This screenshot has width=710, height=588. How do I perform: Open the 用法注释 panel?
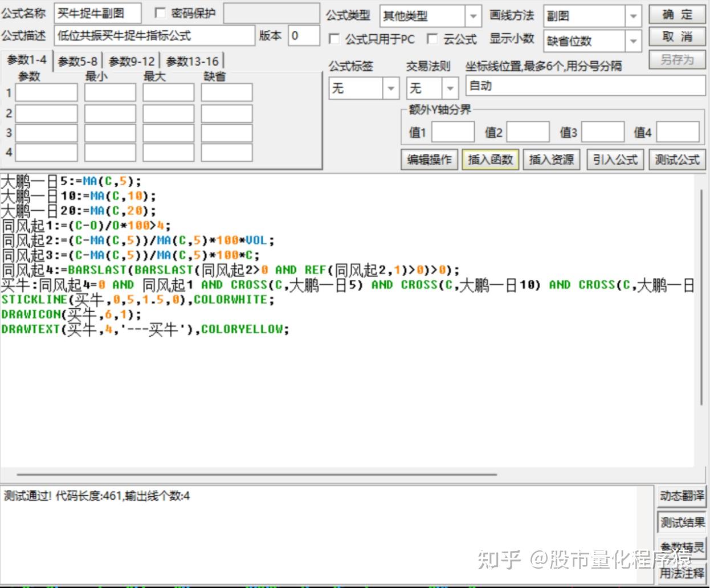pos(682,573)
